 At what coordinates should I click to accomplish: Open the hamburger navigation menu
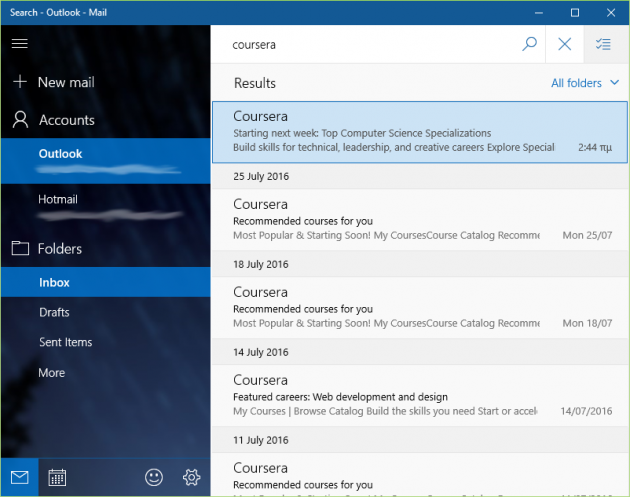19,43
